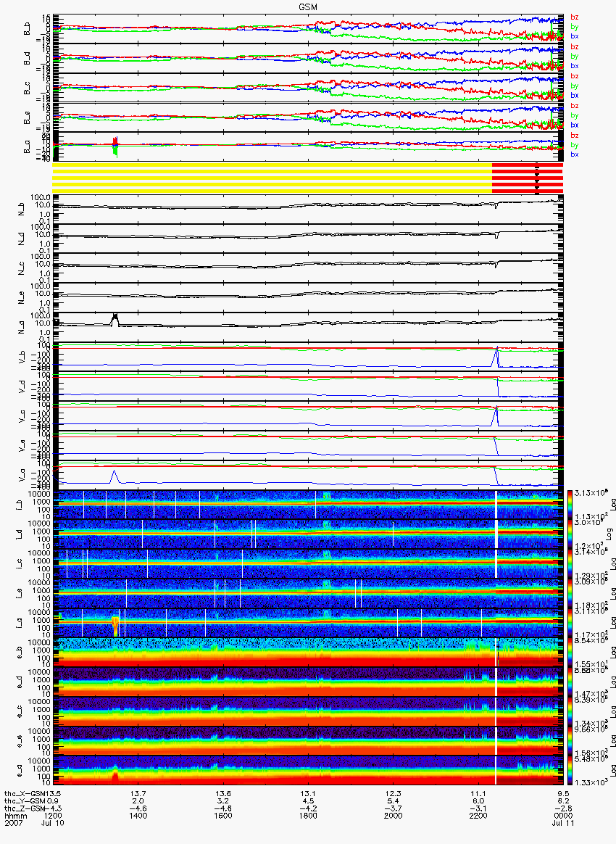Select the N_c density panel label
The image size is (616, 844).
(22, 269)
